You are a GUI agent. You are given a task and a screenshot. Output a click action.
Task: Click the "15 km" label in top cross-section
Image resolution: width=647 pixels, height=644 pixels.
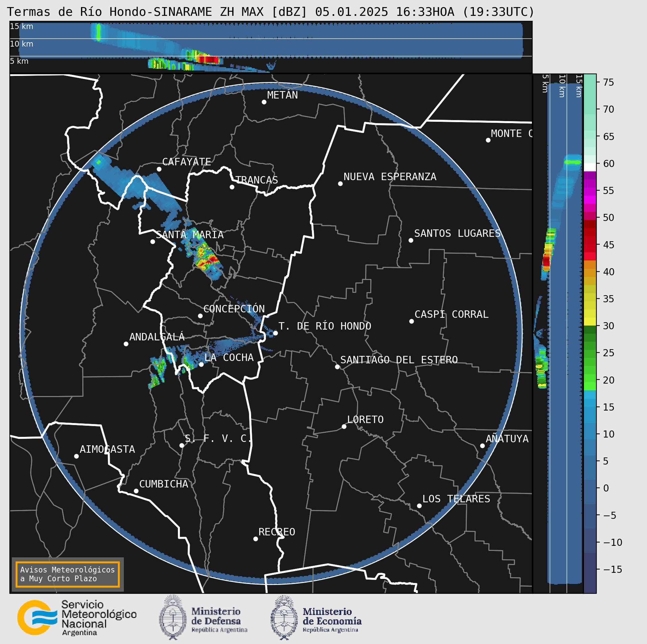[22, 26]
